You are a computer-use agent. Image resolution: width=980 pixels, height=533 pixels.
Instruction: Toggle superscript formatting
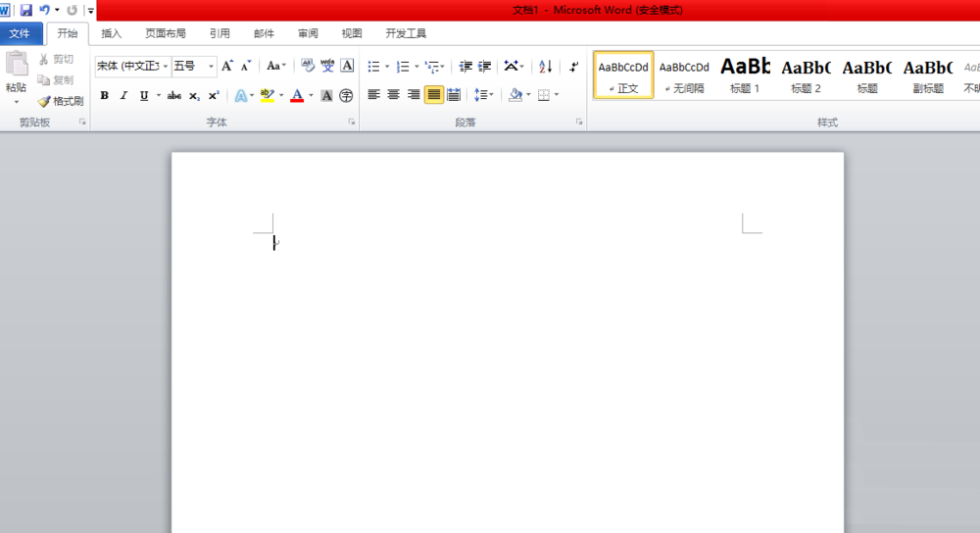(x=214, y=96)
